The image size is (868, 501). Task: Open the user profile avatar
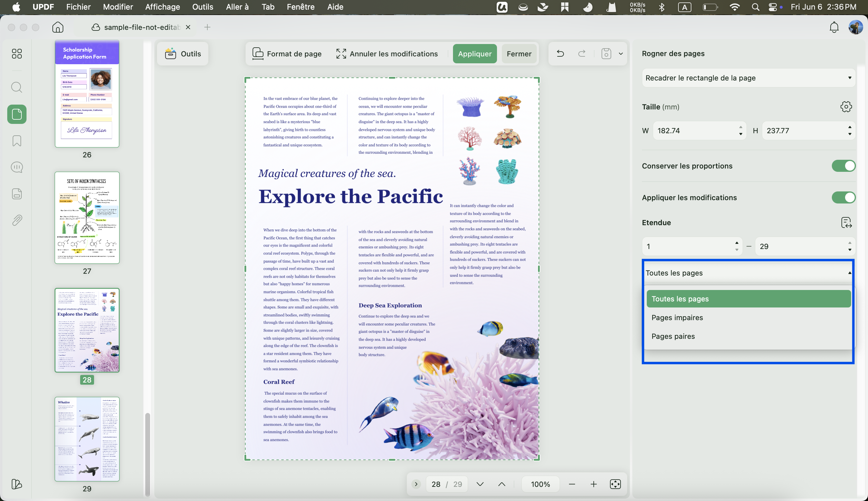[x=855, y=27]
